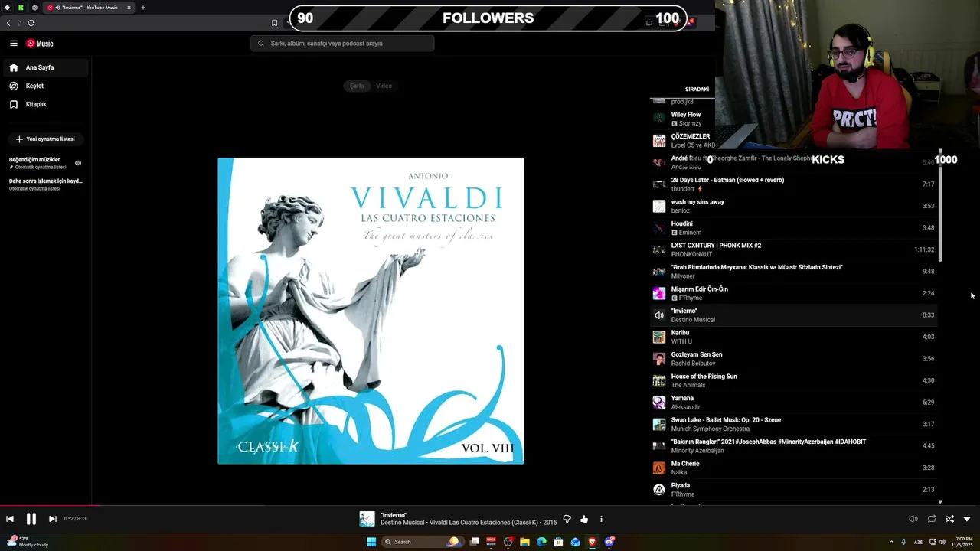Create a new playlist with Yeni oynatma listesi
Screen dimensions: 980x551
(45, 139)
